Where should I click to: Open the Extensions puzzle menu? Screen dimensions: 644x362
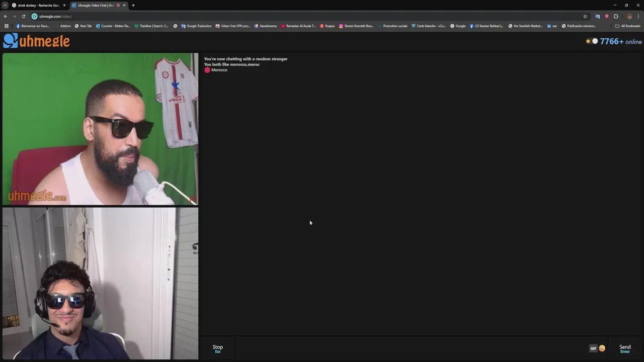point(616,16)
